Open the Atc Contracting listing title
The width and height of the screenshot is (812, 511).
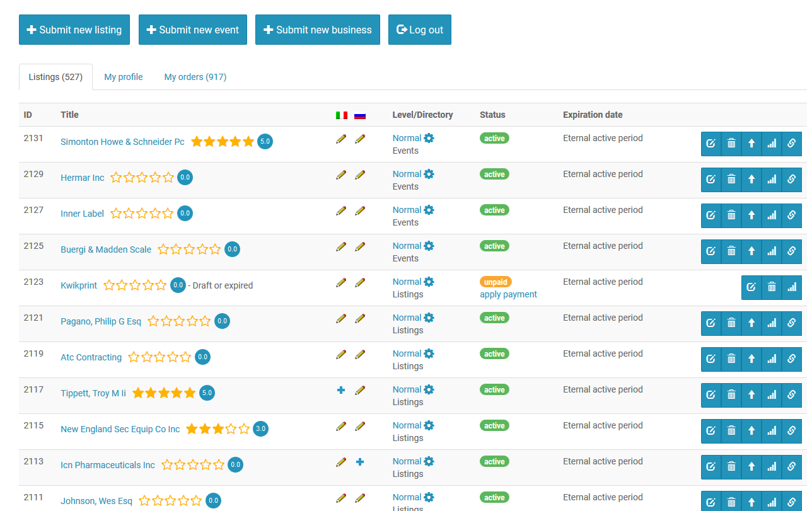(x=91, y=357)
